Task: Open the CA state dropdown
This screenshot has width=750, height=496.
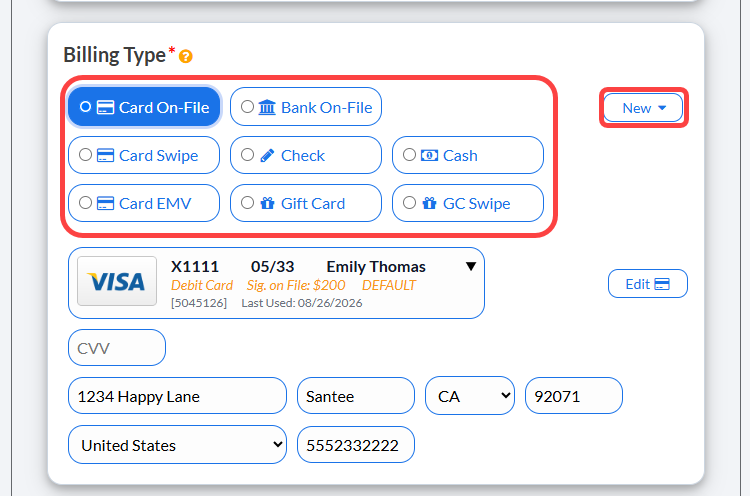Action: 470,396
